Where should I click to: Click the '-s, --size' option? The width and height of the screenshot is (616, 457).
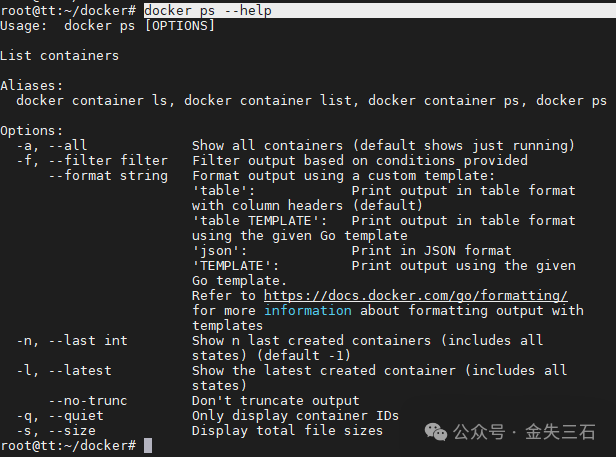click(56, 431)
